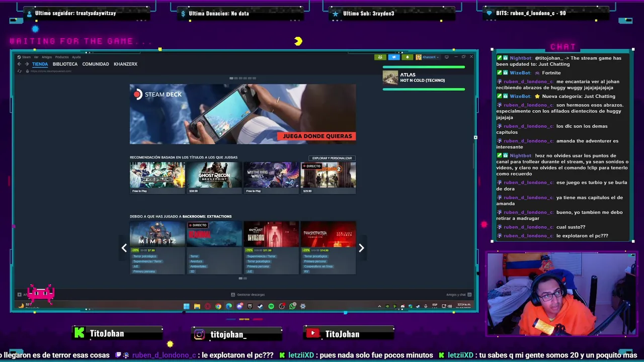Click Terror psicológico tag under Mimesis
Image resolution: width=644 pixels, height=362 pixels.
click(x=145, y=256)
